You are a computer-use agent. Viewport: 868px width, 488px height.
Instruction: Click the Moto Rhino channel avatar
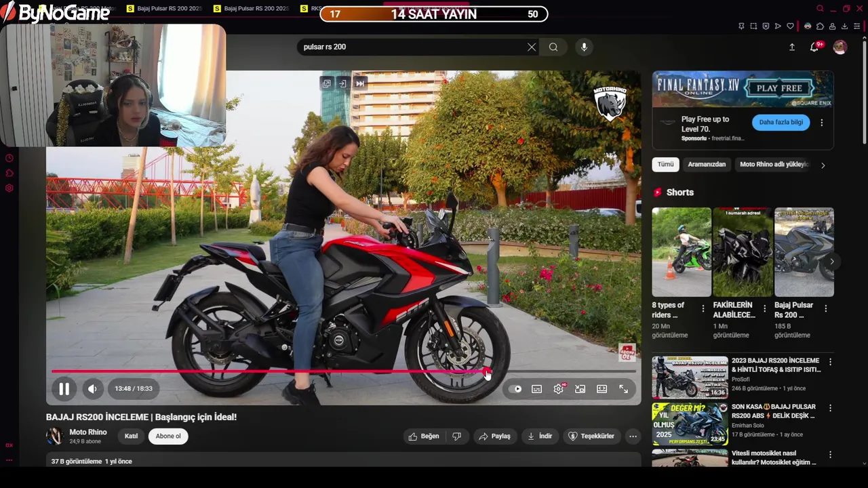(x=54, y=436)
